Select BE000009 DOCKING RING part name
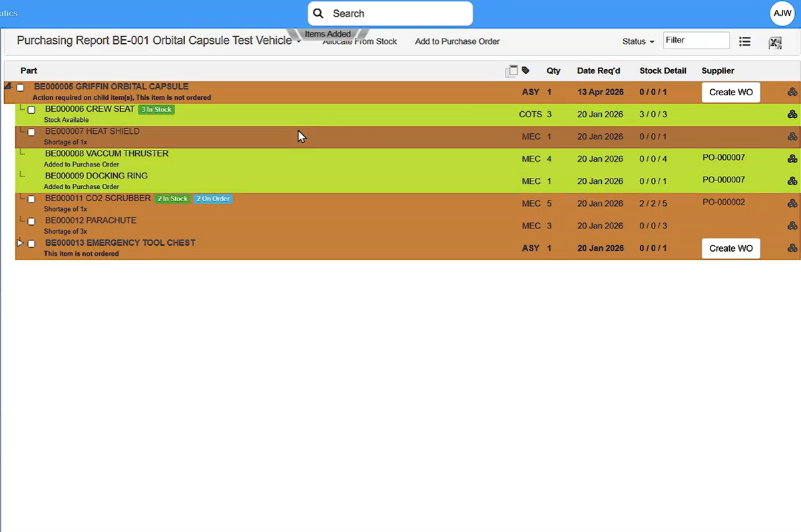The image size is (801, 532). coord(97,176)
